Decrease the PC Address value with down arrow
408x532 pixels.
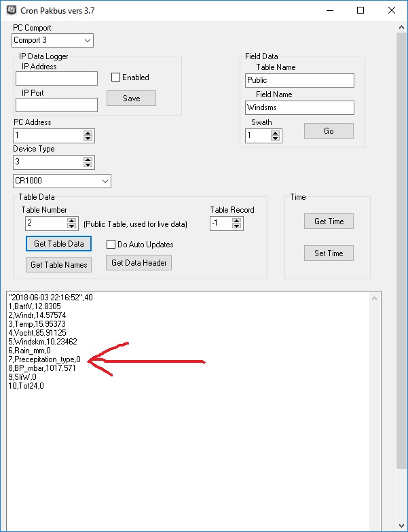(88, 139)
